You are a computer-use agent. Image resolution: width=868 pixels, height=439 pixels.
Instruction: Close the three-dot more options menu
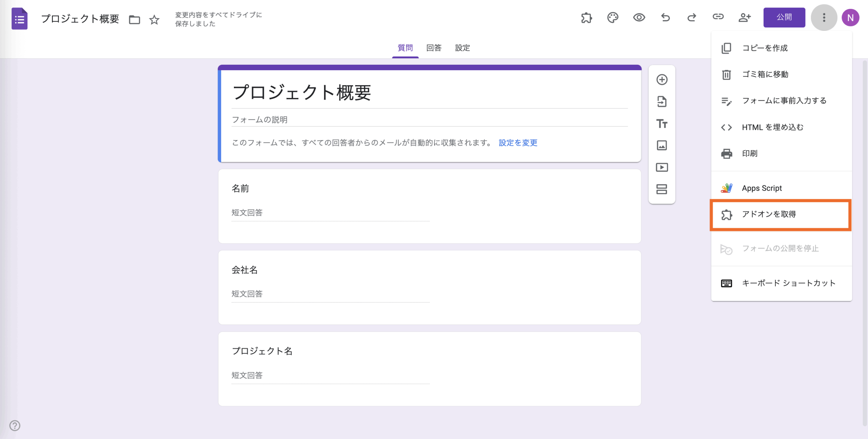pyautogui.click(x=824, y=18)
